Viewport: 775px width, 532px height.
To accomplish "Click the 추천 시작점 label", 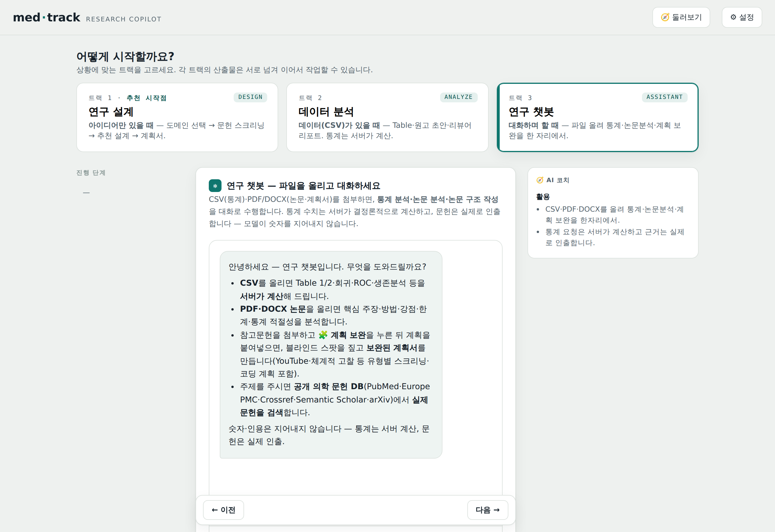I will click(146, 98).
